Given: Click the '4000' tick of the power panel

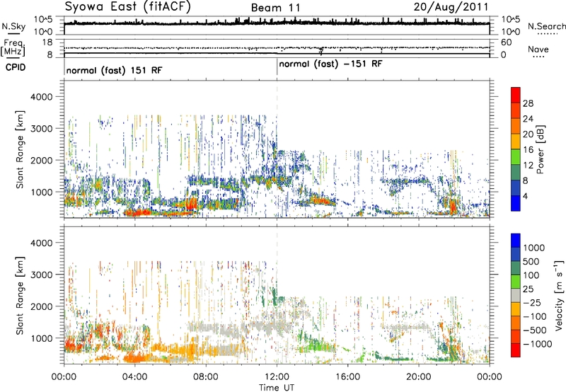Looking at the screenshot, I should coord(41,97).
